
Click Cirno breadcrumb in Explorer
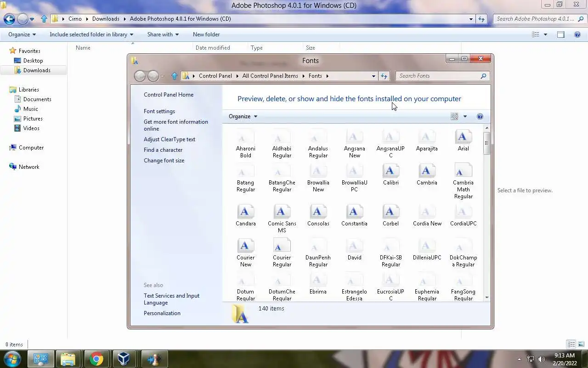click(75, 19)
